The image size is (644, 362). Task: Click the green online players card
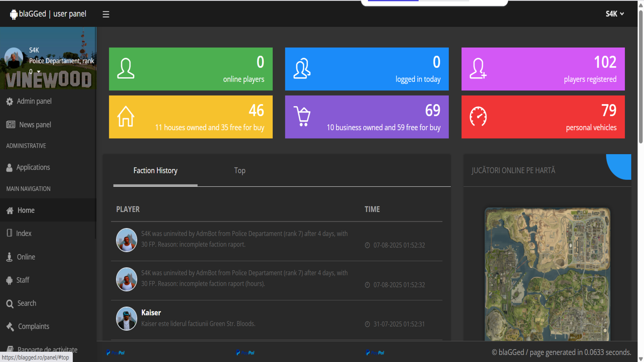[x=191, y=69]
